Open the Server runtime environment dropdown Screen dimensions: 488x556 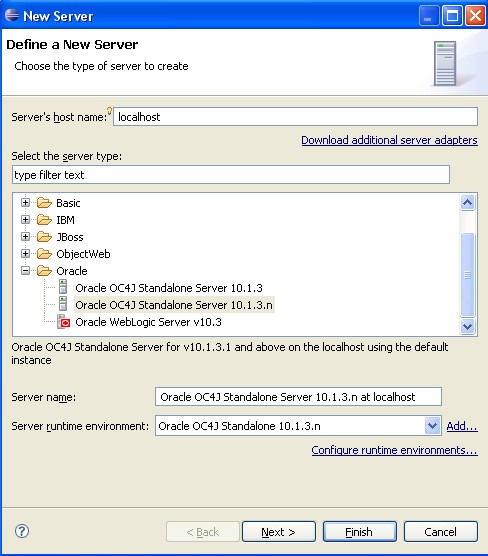[432, 426]
